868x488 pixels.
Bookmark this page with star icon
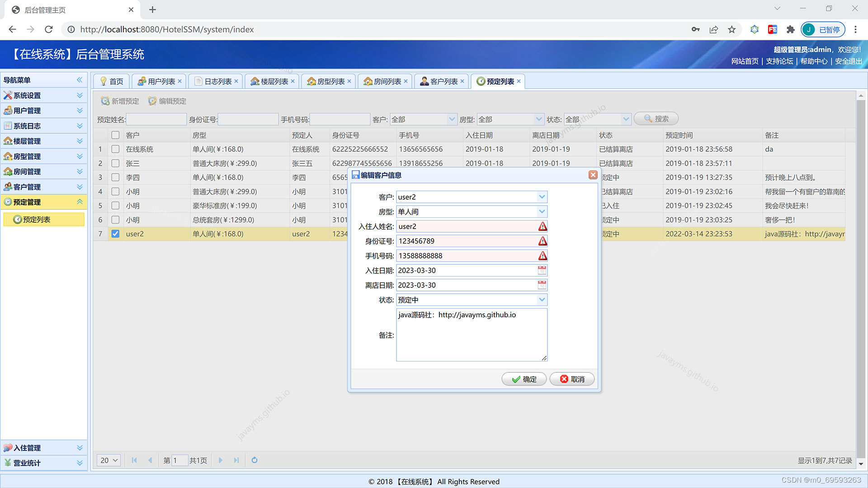[731, 29]
